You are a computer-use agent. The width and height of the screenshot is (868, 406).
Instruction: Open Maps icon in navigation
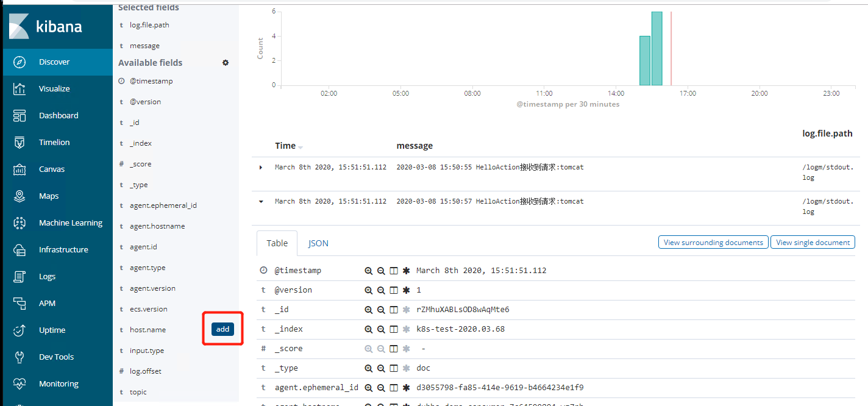20,196
